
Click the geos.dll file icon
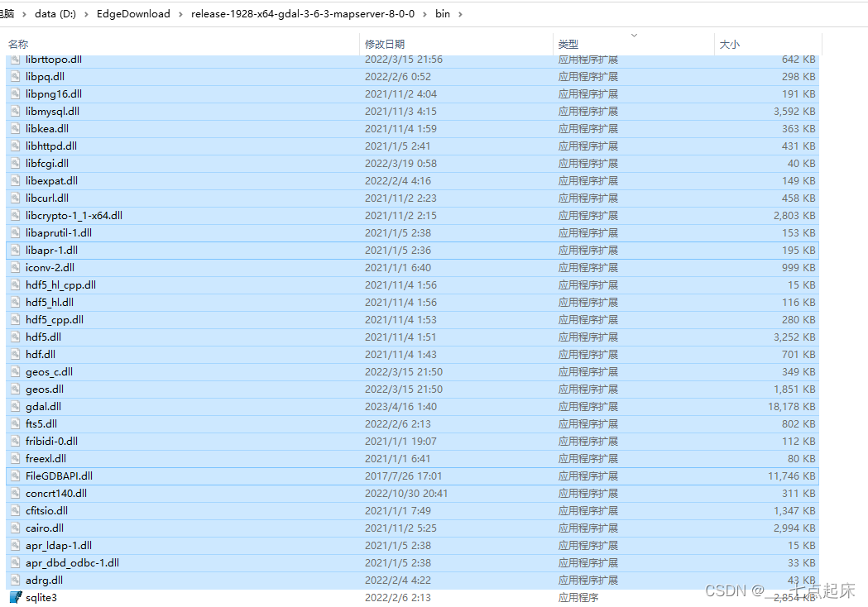(x=14, y=389)
